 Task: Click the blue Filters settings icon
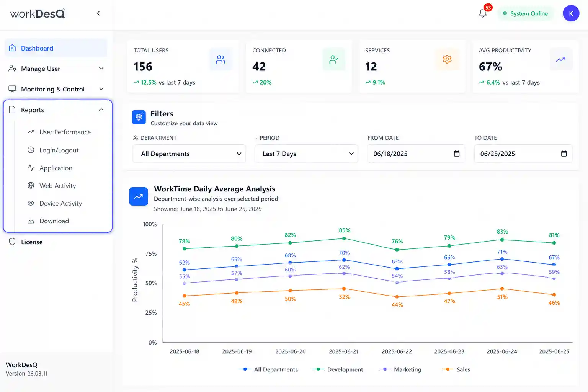tap(139, 117)
